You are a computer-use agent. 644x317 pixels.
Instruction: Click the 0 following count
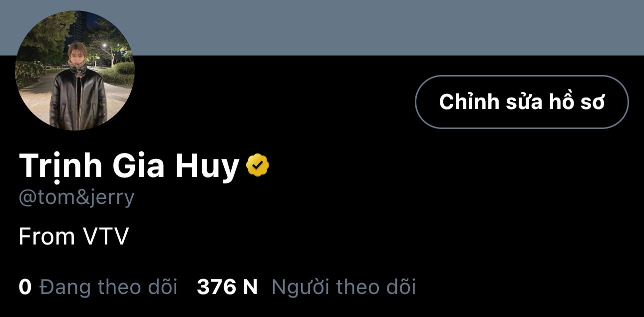[x=25, y=287]
